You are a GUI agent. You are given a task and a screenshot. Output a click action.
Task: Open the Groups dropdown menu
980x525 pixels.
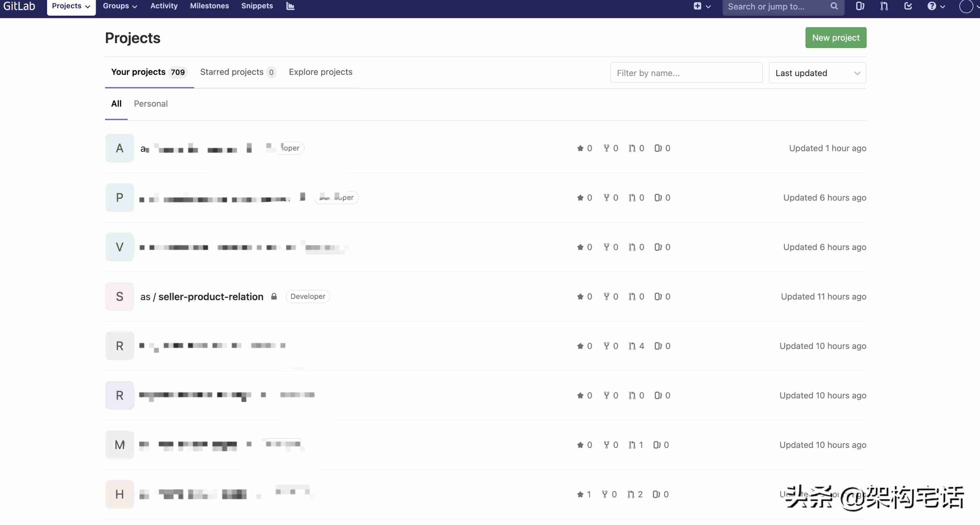click(120, 6)
